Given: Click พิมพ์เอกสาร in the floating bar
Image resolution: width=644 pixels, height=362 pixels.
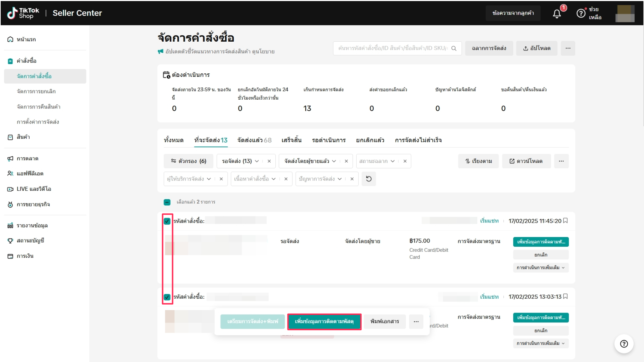Looking at the screenshot, I should pyautogui.click(x=385, y=321).
